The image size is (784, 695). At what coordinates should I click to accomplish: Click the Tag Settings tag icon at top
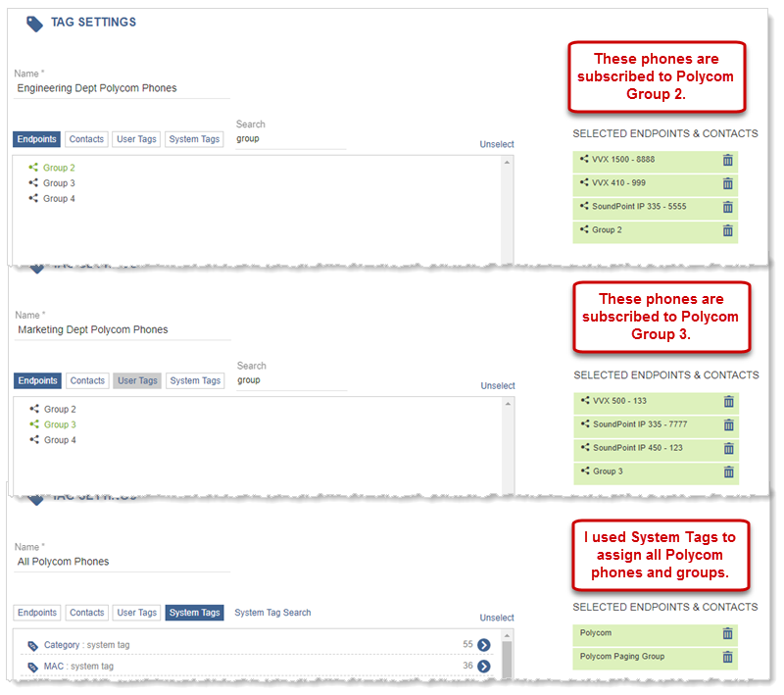(x=34, y=24)
